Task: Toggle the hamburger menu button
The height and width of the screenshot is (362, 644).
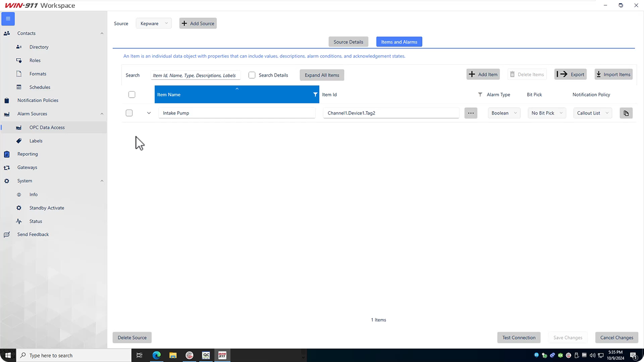Action: (8, 18)
